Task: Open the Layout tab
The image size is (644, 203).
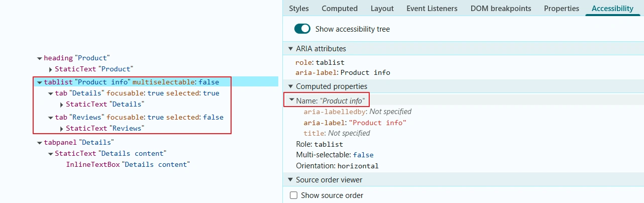Action: tap(382, 9)
